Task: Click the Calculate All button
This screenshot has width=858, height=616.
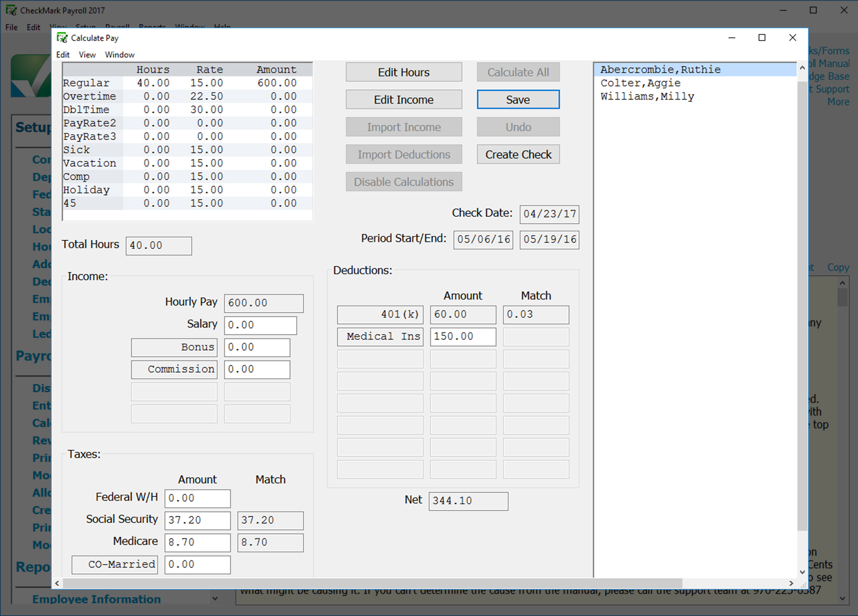Action: pos(518,73)
